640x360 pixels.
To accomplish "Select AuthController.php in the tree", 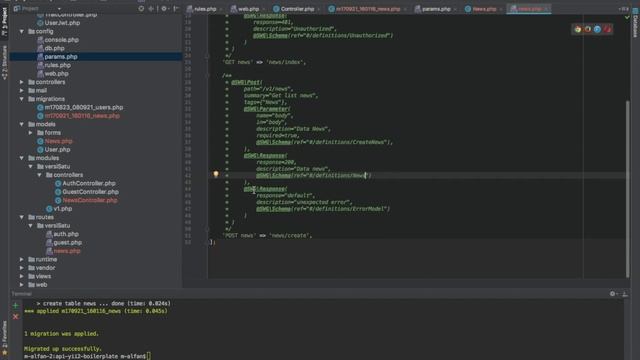I will (x=85, y=184).
